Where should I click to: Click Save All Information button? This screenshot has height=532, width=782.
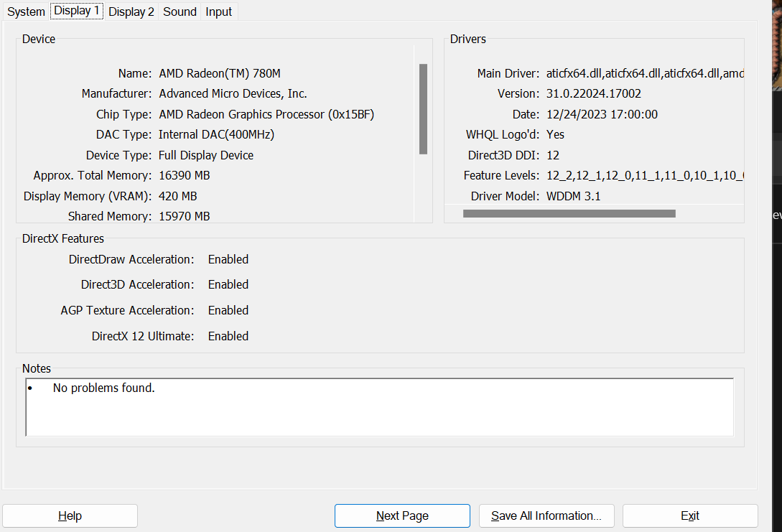(546, 515)
